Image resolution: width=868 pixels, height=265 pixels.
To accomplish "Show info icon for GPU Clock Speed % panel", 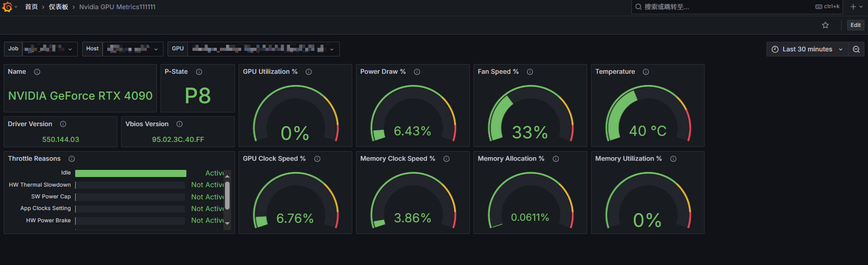I will point(317,159).
